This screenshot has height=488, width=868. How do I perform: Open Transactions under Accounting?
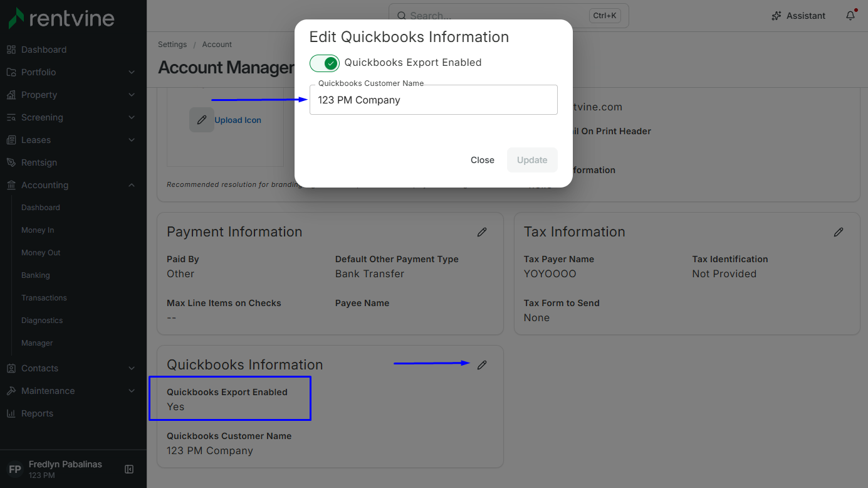44,298
